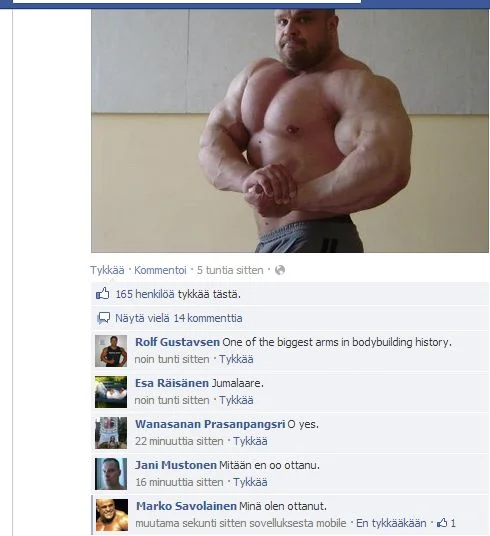
Task: Like Rolf Gustavsen's comment via Tykkää
Action: click(x=236, y=359)
